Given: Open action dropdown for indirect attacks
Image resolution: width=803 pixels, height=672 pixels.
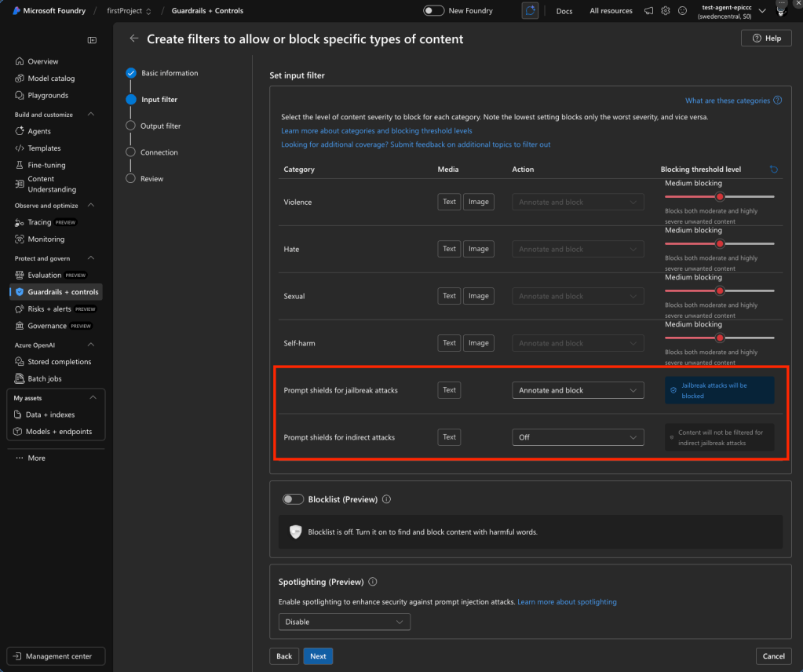Looking at the screenshot, I should pos(578,437).
